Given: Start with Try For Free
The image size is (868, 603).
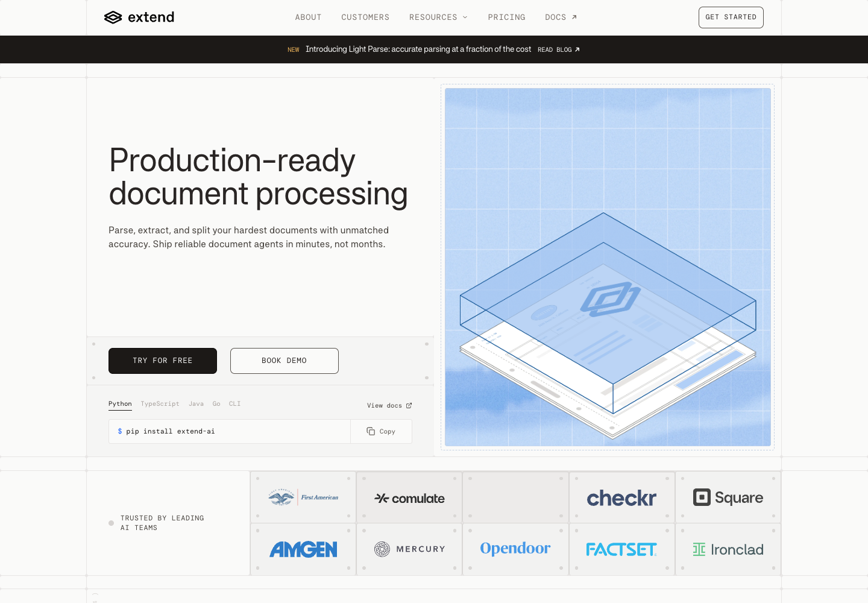Looking at the screenshot, I should 163,361.
